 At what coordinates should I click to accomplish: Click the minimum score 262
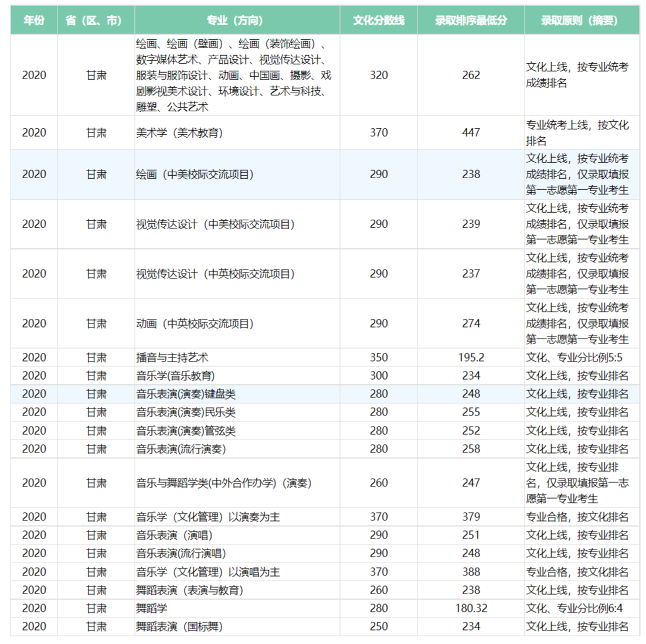click(471, 75)
